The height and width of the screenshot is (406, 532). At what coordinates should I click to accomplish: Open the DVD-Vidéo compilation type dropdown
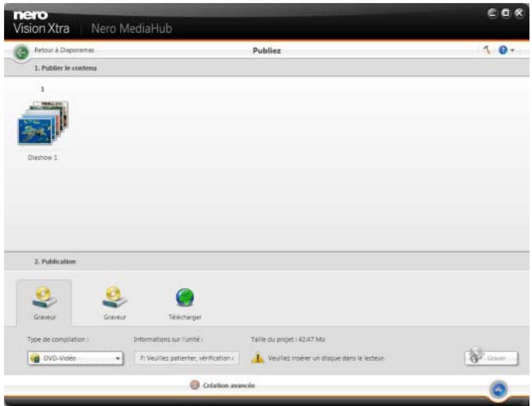75,358
